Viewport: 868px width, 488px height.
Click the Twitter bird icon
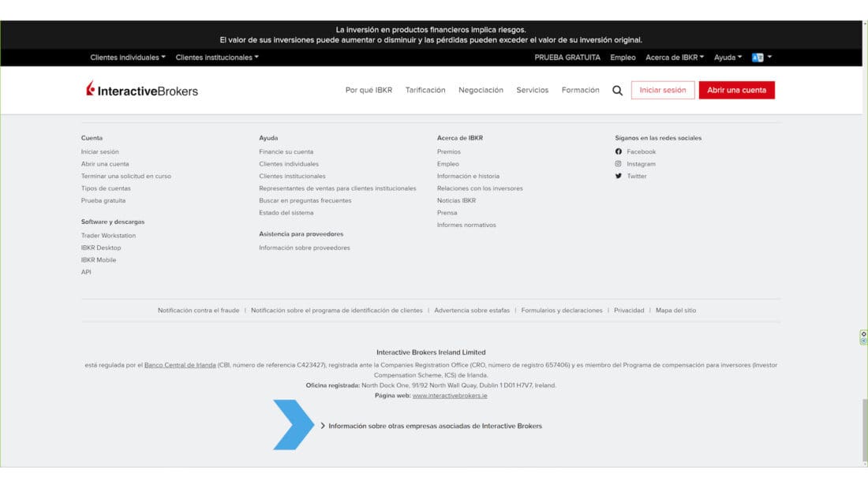pos(619,176)
